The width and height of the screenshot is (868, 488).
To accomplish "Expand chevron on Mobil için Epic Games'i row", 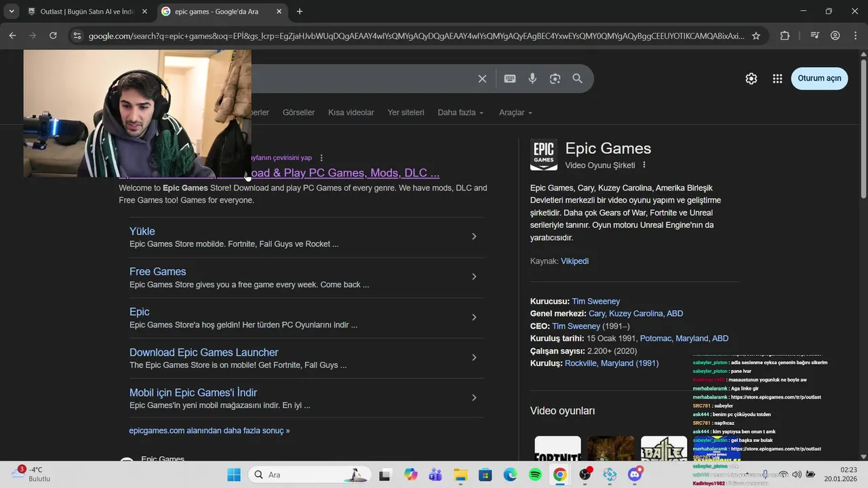I will (474, 398).
